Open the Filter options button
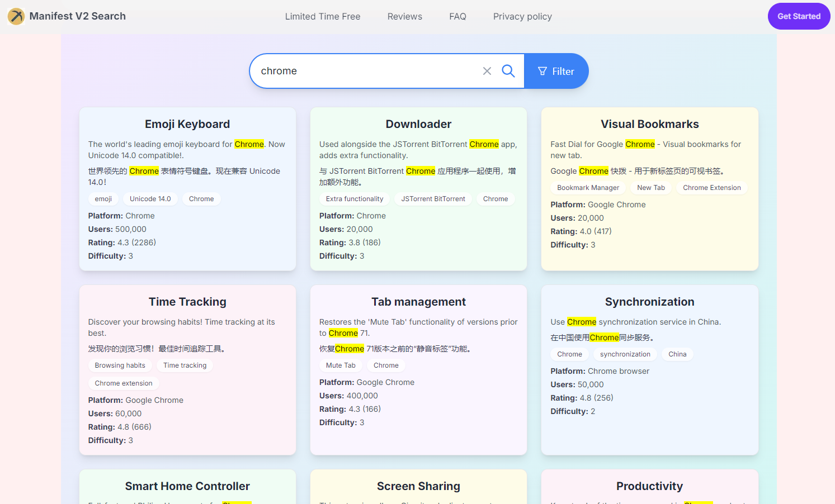This screenshot has height=504, width=835. [556, 71]
